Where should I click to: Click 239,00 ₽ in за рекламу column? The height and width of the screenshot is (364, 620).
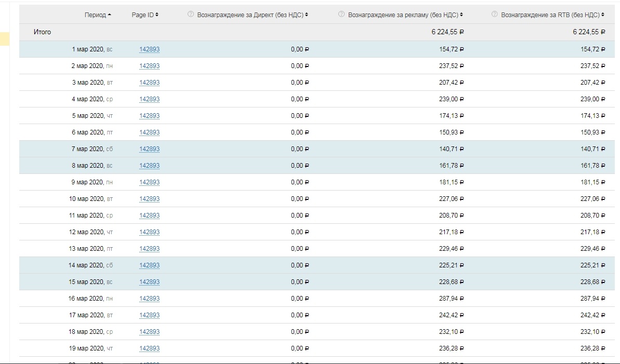(451, 99)
